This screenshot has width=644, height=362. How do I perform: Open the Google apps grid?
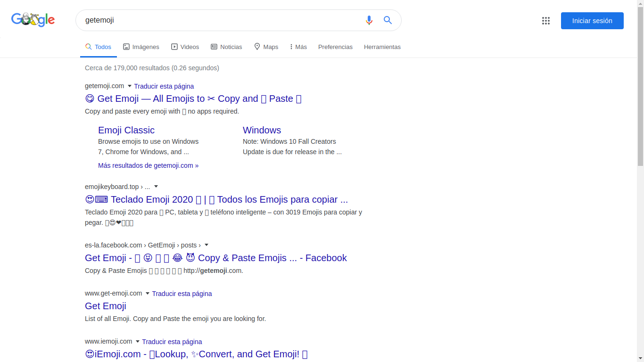pyautogui.click(x=546, y=21)
